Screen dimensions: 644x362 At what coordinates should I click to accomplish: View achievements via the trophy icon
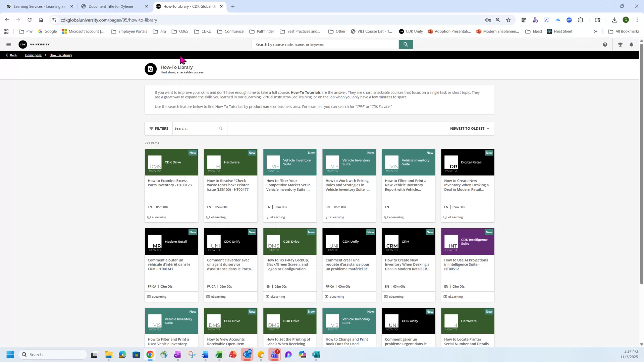click(x=620, y=44)
